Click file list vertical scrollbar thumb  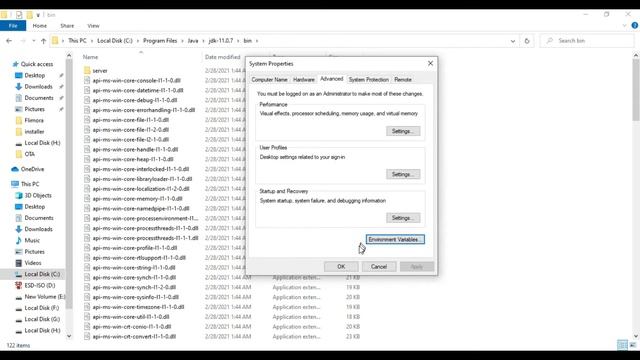click(x=636, y=89)
